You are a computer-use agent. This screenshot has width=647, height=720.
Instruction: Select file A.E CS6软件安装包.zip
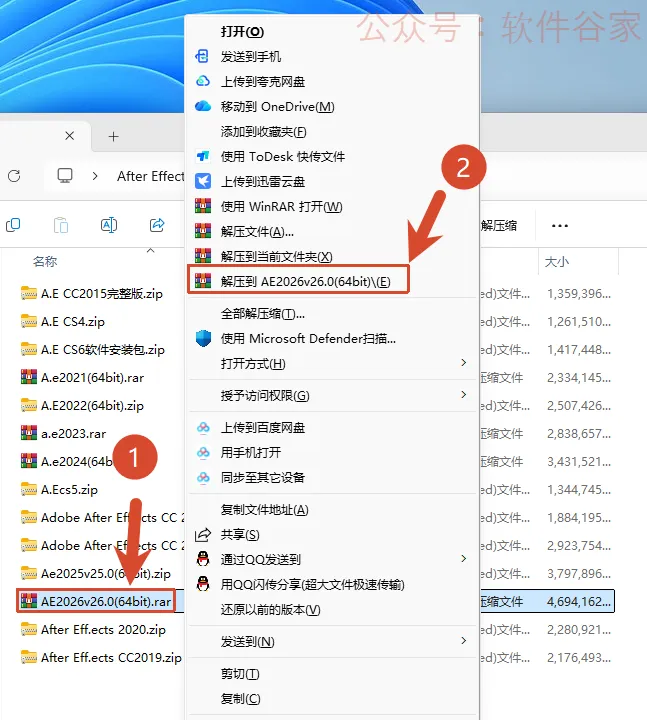click(102, 349)
